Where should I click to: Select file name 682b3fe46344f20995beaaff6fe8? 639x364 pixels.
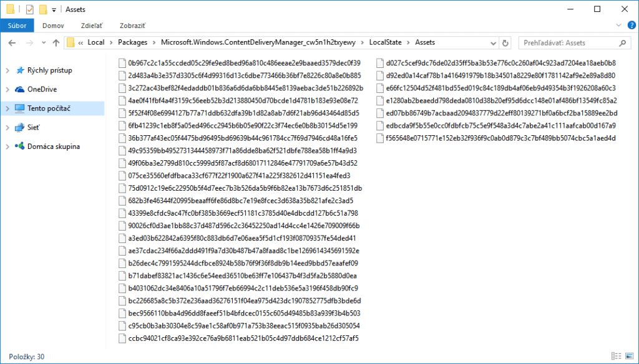click(x=240, y=201)
